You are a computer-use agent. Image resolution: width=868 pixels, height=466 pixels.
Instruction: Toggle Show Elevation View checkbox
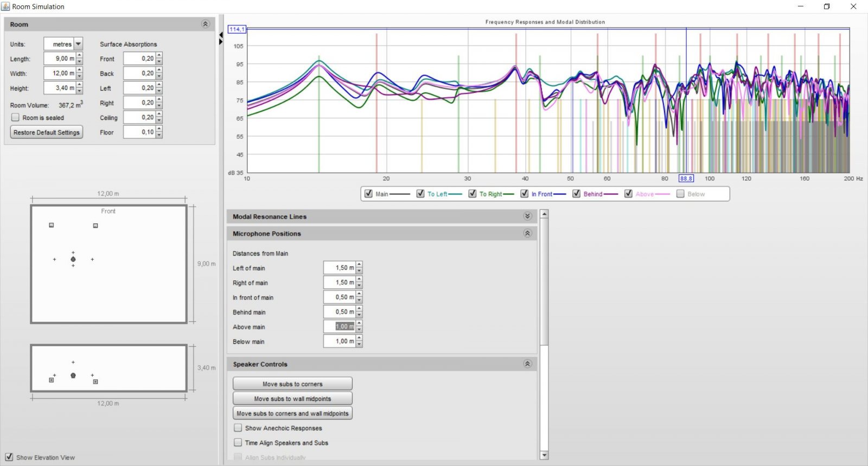tap(9, 457)
